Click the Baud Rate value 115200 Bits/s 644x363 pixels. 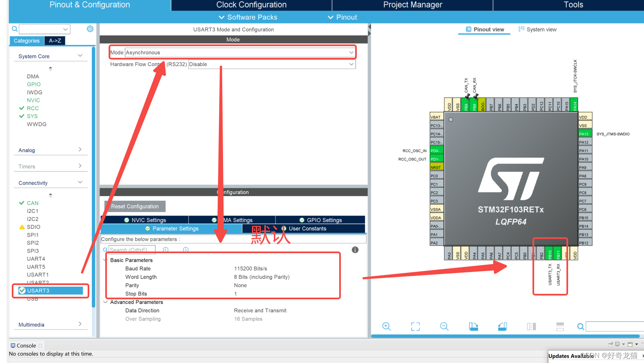pyautogui.click(x=250, y=269)
